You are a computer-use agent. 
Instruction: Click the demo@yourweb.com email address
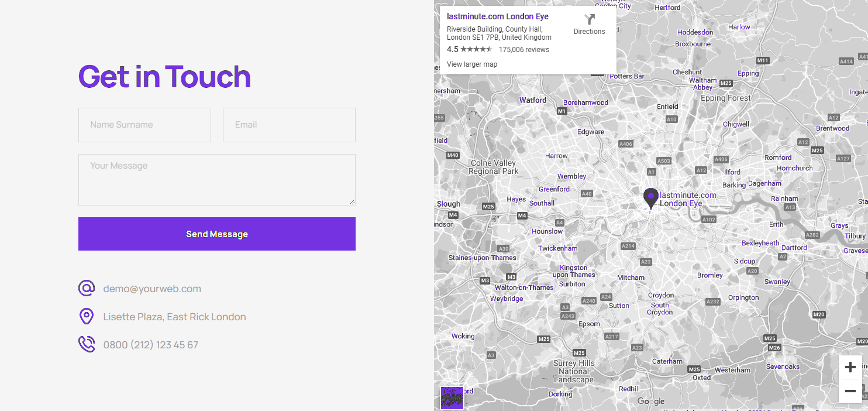click(152, 289)
